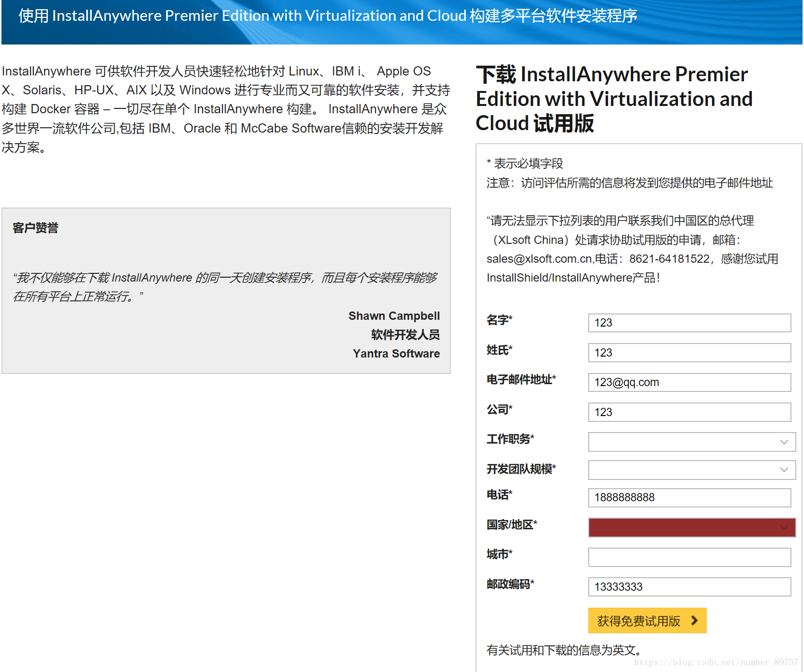Click the 软件开发人员 title text
This screenshot has height=672, width=804.
[405, 335]
